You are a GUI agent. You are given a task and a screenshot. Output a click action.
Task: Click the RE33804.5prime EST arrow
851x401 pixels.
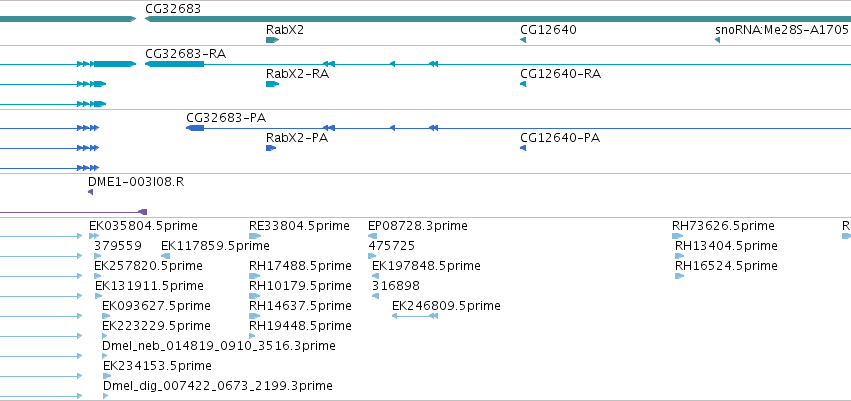pos(255,236)
